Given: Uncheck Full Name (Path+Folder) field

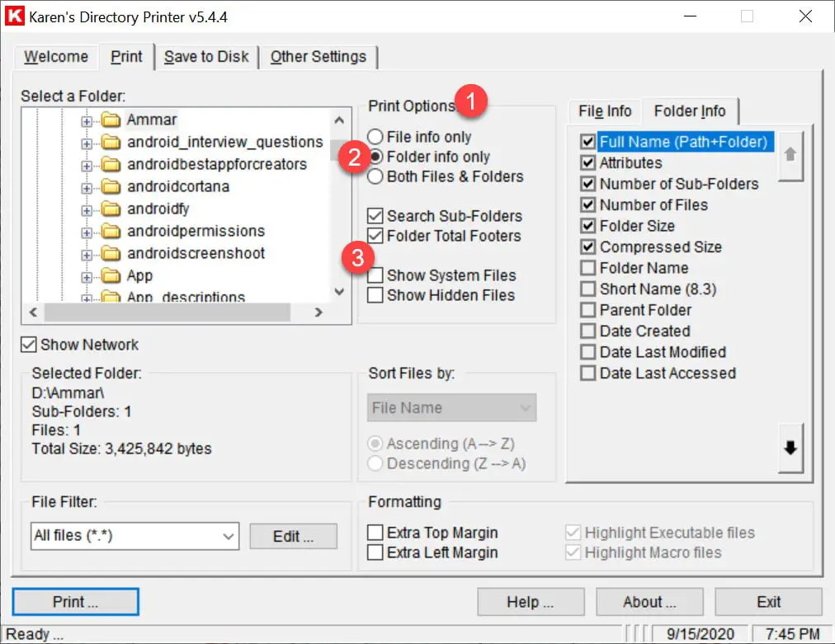Looking at the screenshot, I should (x=588, y=142).
